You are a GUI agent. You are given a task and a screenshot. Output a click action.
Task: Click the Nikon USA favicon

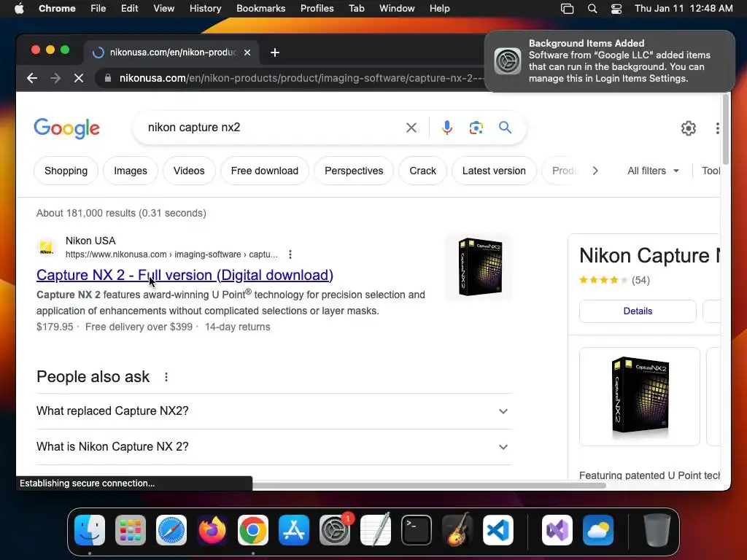46,248
